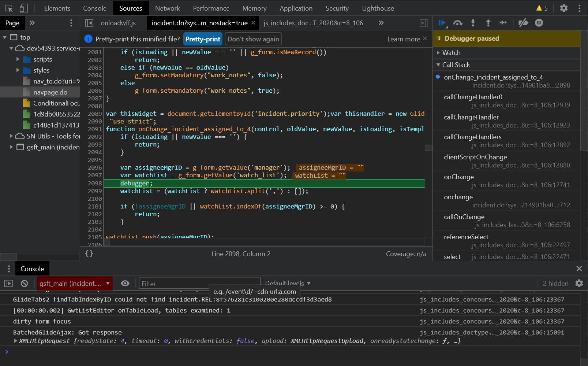Open DevTools settings gear
Image resolution: width=588 pixels, height=366 pixels.
pos(563,8)
